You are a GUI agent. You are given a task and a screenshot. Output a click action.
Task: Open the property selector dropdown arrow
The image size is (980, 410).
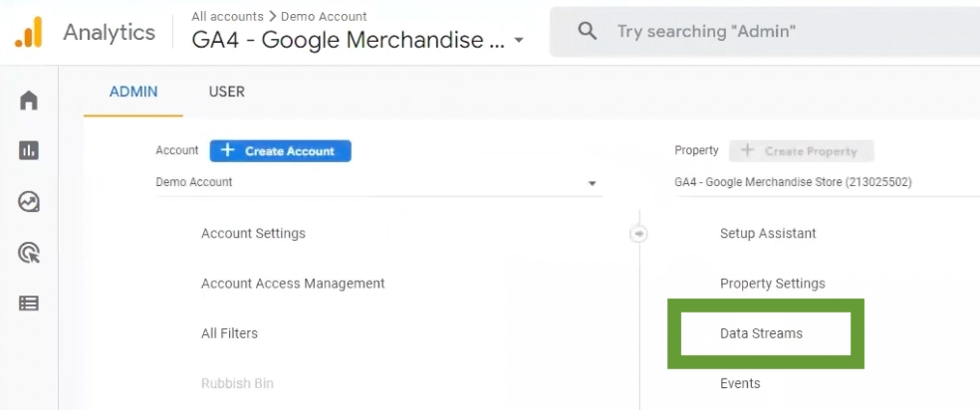(518, 41)
